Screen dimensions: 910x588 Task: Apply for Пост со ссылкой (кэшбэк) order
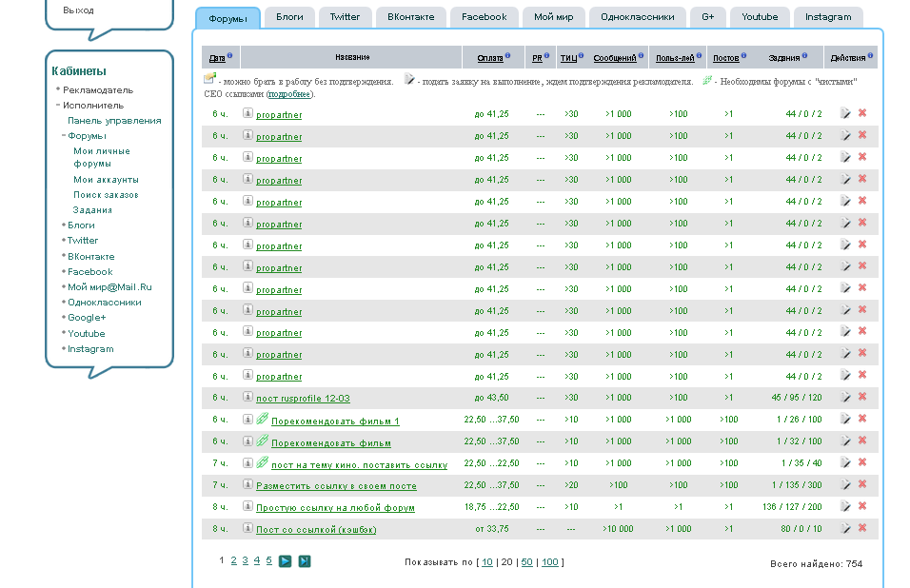click(x=845, y=528)
